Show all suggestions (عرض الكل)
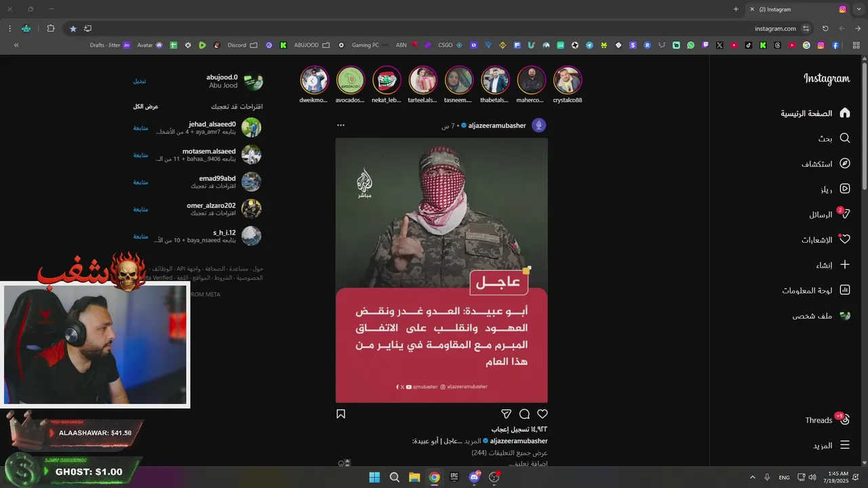 (x=146, y=106)
